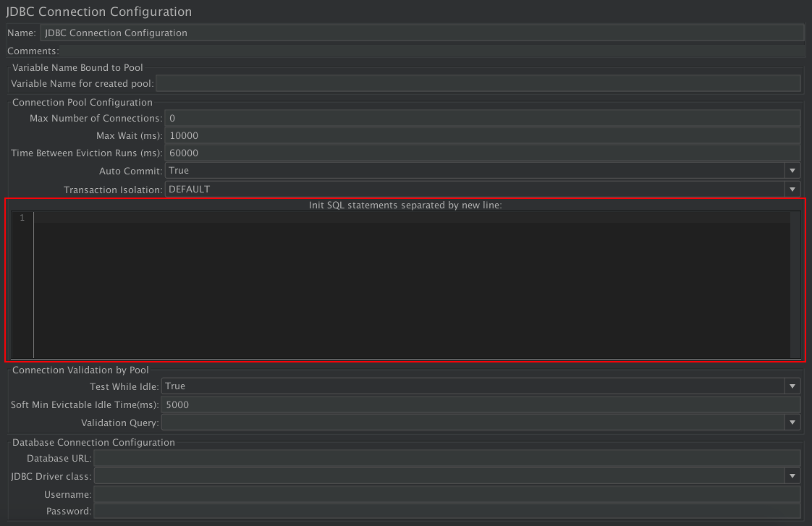Image resolution: width=812 pixels, height=526 pixels.
Task: Focus the Database URL field
Action: 447,458
